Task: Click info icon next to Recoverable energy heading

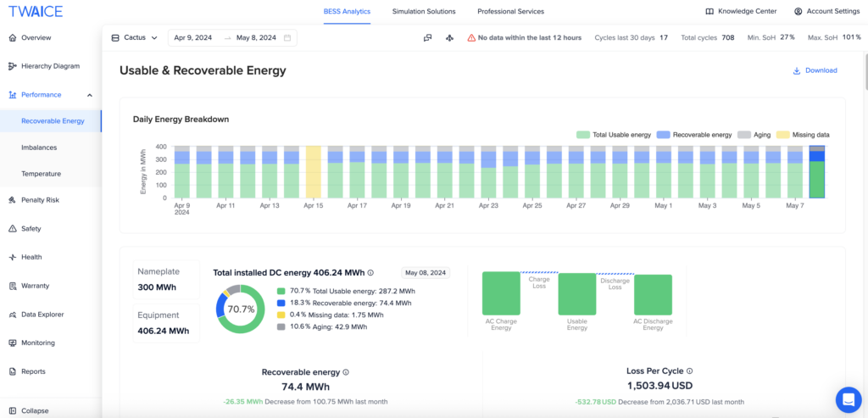Action: click(346, 372)
